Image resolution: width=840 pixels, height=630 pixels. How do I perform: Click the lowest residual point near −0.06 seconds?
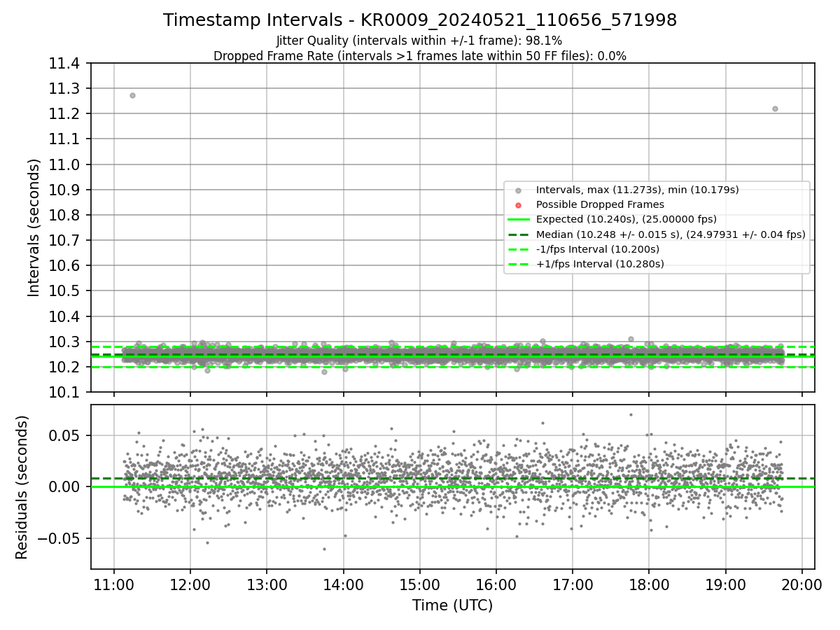pos(324,549)
